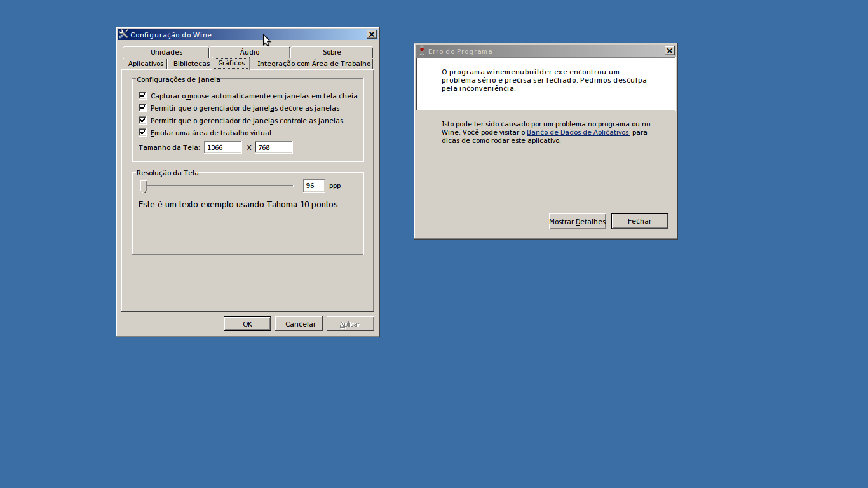Click Mostrar Detalhes in the error dialog

(x=577, y=221)
